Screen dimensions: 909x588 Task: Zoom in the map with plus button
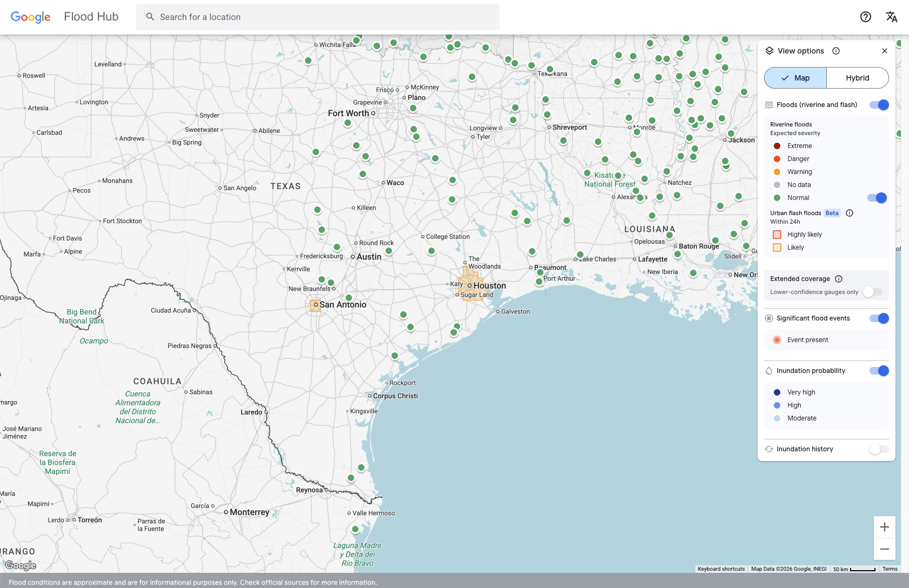tap(885, 527)
